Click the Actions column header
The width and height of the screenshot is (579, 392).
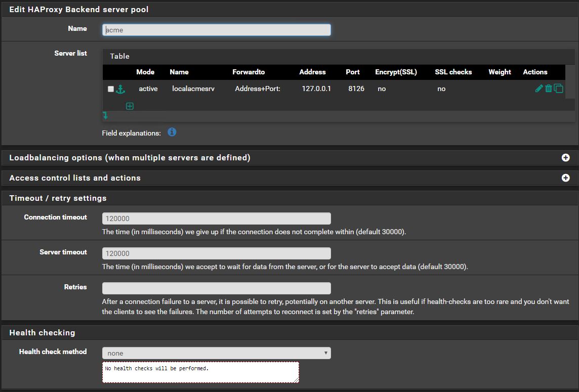click(x=535, y=72)
